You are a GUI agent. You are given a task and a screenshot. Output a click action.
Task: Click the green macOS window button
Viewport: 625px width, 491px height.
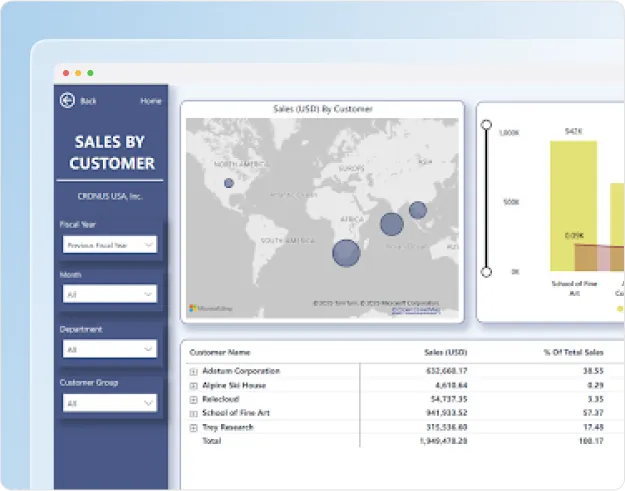(x=90, y=73)
